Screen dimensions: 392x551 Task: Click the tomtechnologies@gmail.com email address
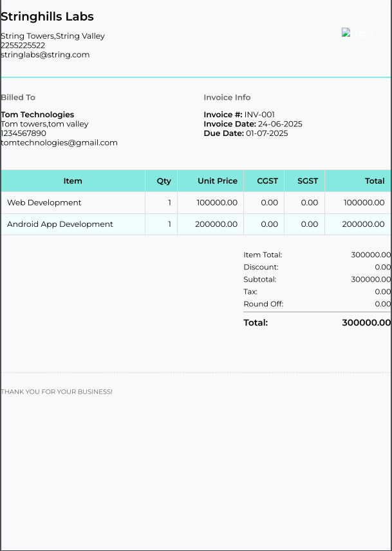(x=59, y=142)
